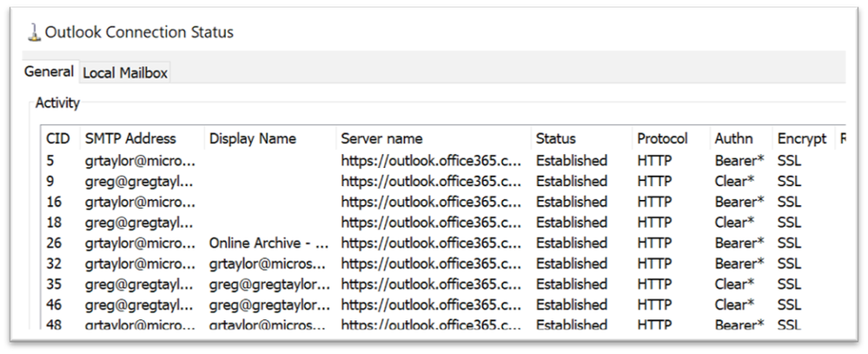Screen dimensions: 868x354
Task: Click Established status in row 35
Action: 572,284
